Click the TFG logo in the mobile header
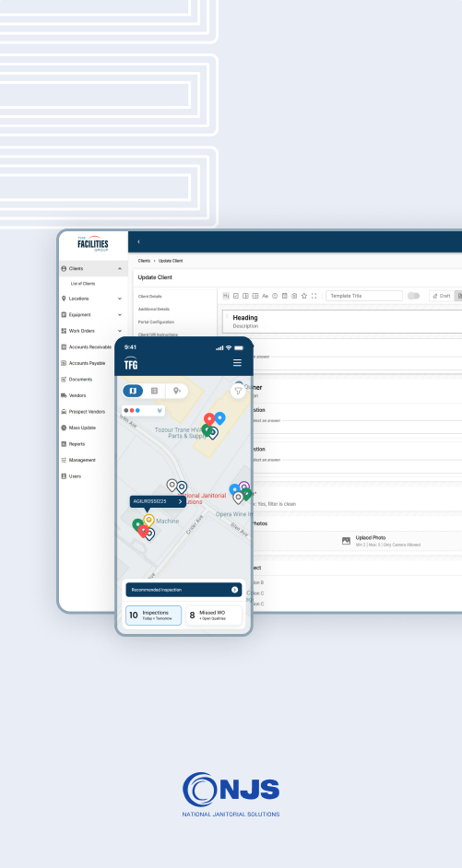Viewport: 462px width, 868px height. 131,363
